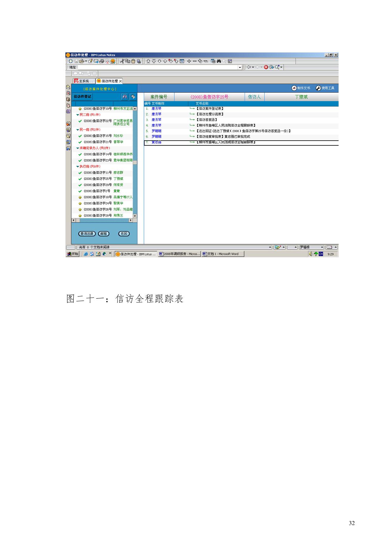Click the scissors Cut icon in the toolbar
Viewport: 392px width, 554px height.
(122, 61)
